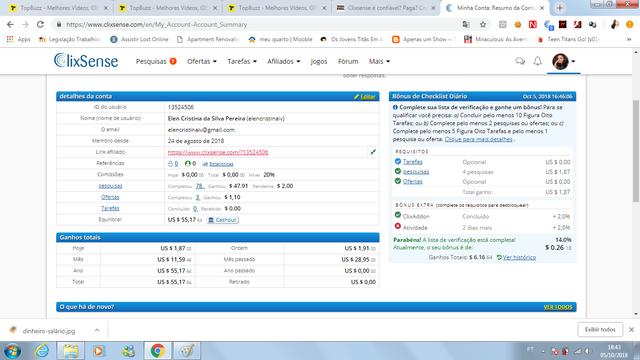Open the chat messages icon

(520, 61)
